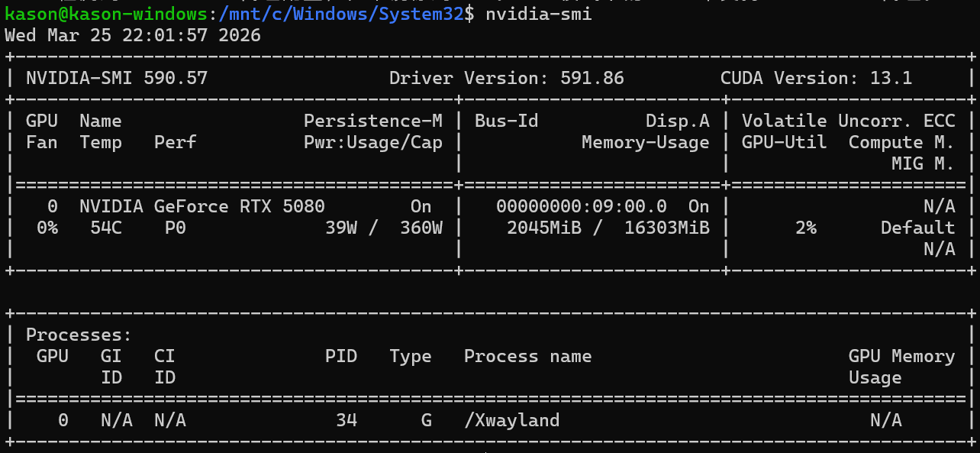Select the typed command 'nvidia-smi'
The height and width of the screenshot is (453, 980).
[537, 15]
